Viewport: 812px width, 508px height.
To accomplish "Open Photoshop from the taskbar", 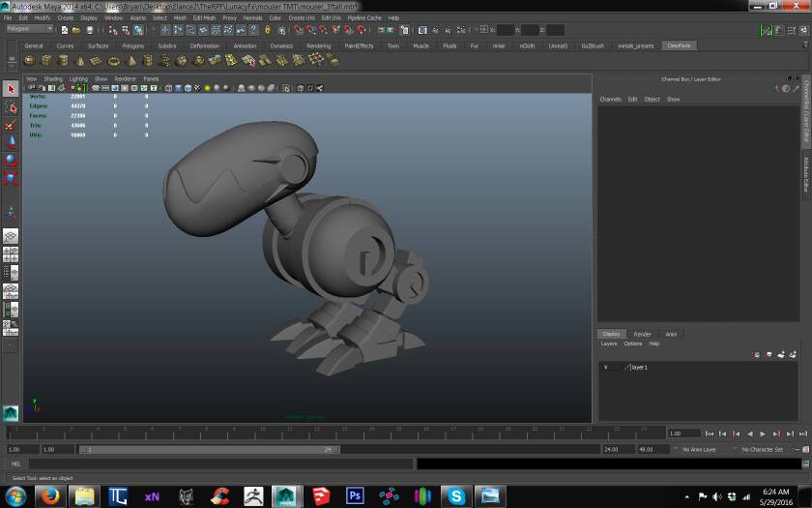I will coord(355,496).
